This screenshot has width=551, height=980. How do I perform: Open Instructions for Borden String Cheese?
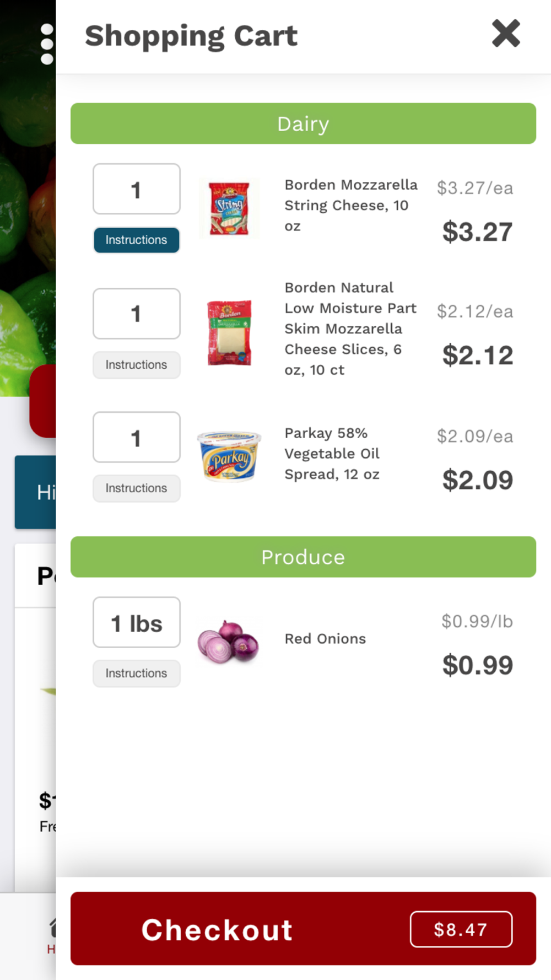click(136, 240)
